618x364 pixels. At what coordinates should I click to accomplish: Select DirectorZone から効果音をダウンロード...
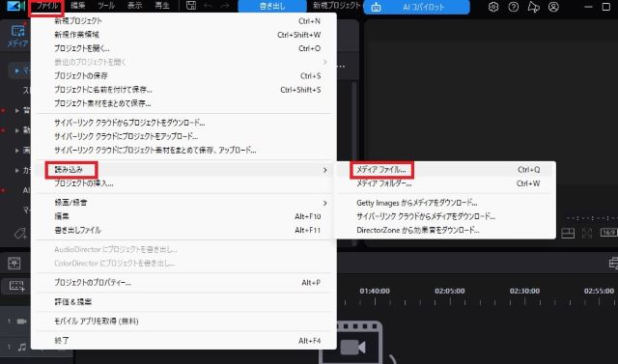pos(445,230)
